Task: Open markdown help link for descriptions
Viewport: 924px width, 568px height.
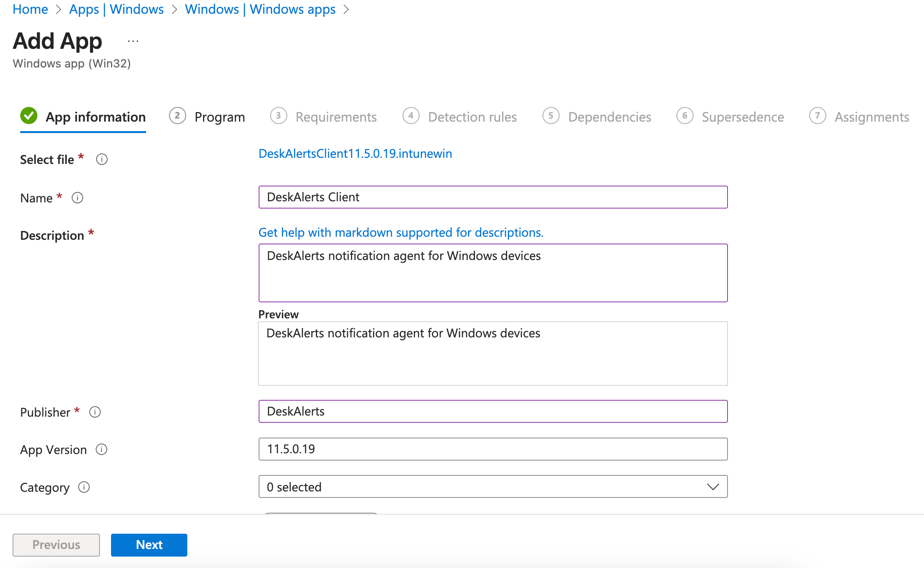Action: 401,233
